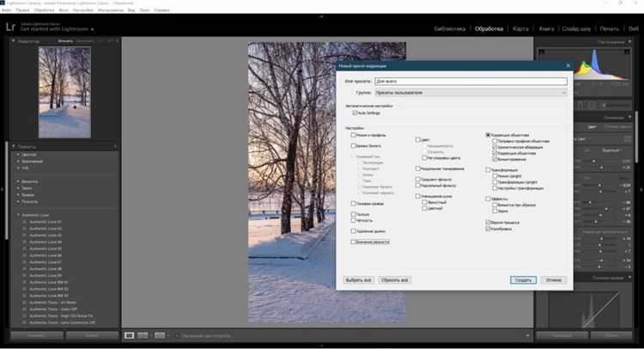This screenshot has width=644, height=349.
Task: Open the Справка menu in the menu bar
Action: coord(161,9)
